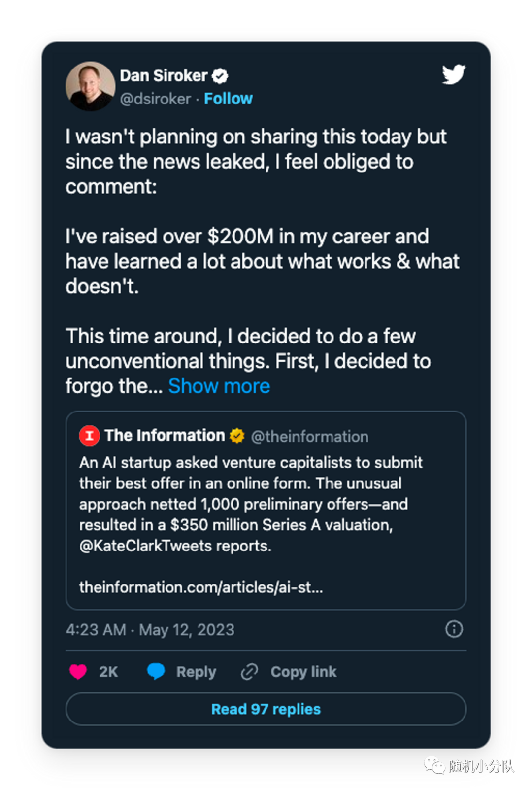This screenshot has height=790, width=532.
Task: Click the blue reply speech bubble icon
Action: tap(156, 671)
